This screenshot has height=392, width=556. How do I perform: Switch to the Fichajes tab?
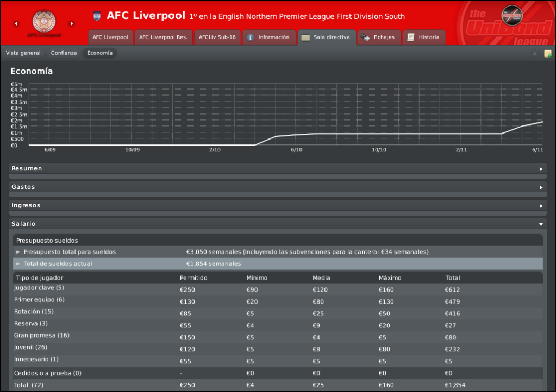(379, 37)
